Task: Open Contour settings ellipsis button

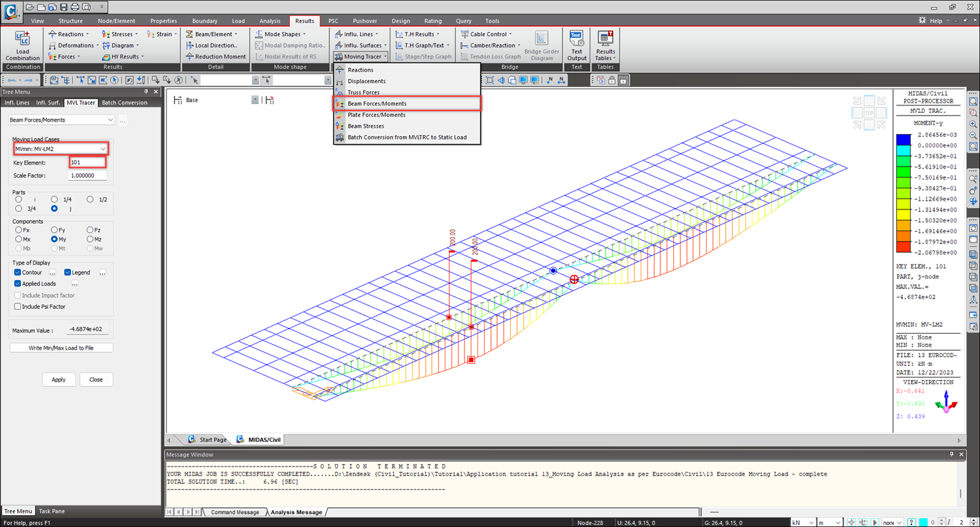Action: point(52,272)
